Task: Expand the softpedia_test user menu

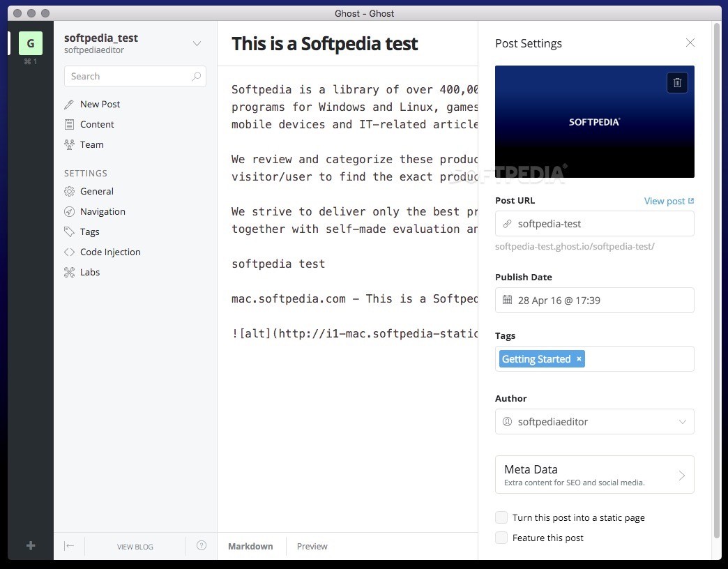Action: (x=197, y=44)
